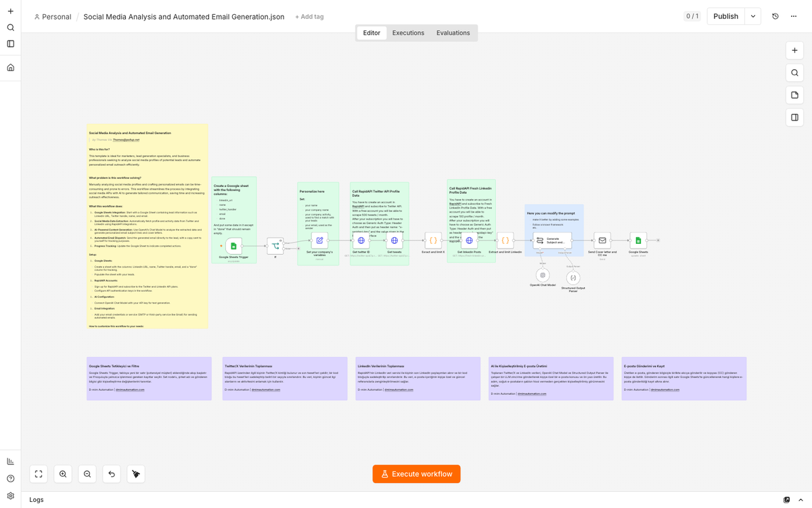
Task: Select the Generate Subject and... node
Action: pos(552,240)
